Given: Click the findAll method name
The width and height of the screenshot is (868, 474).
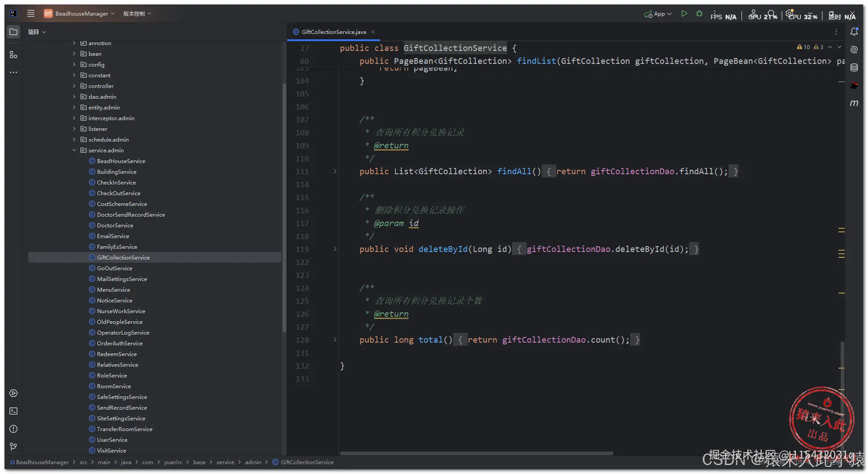Looking at the screenshot, I should point(514,172).
